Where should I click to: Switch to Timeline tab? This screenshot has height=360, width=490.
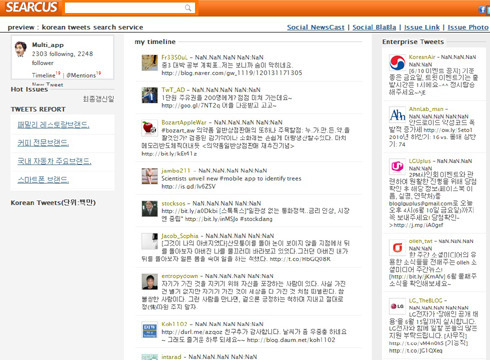click(44, 75)
